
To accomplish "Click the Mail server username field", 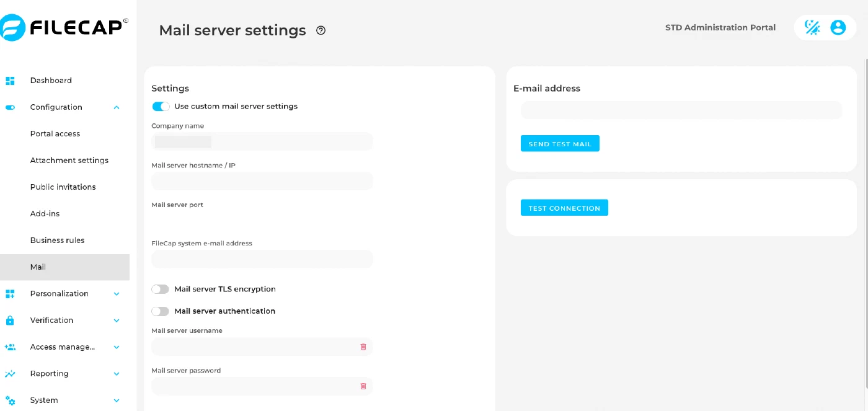I will point(262,347).
